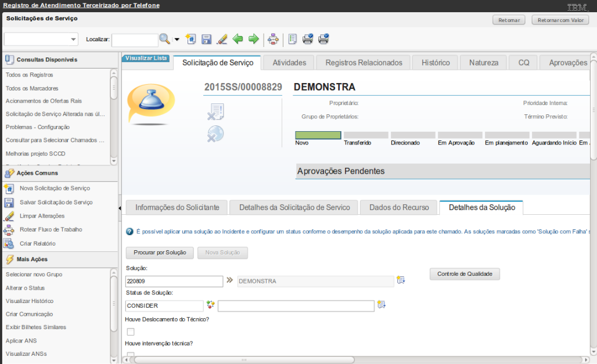
Task: Click the route workflow toolbar icon
Action: coord(273,39)
